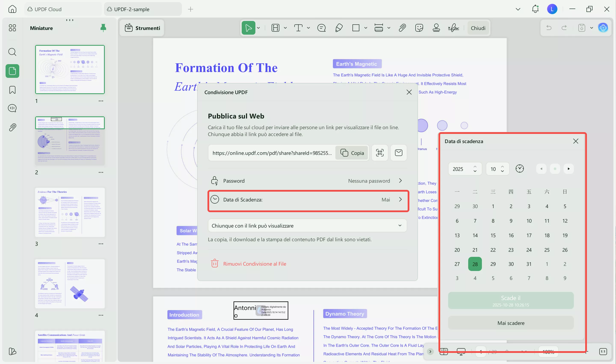Open options menu for page 2 thumbnail

tap(101, 172)
